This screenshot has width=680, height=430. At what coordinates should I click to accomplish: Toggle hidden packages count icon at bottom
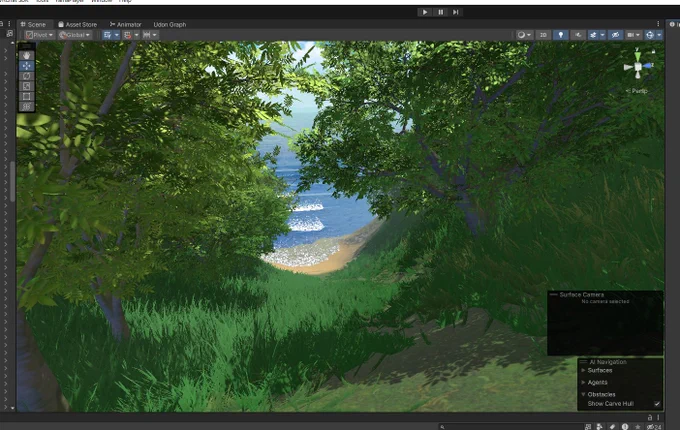(x=654, y=427)
